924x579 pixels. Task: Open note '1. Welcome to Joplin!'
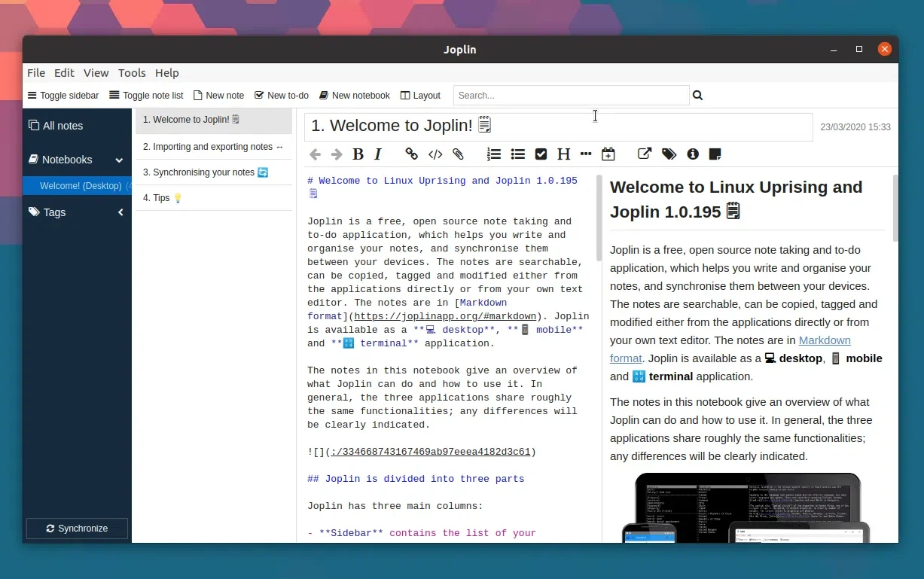[x=214, y=120]
